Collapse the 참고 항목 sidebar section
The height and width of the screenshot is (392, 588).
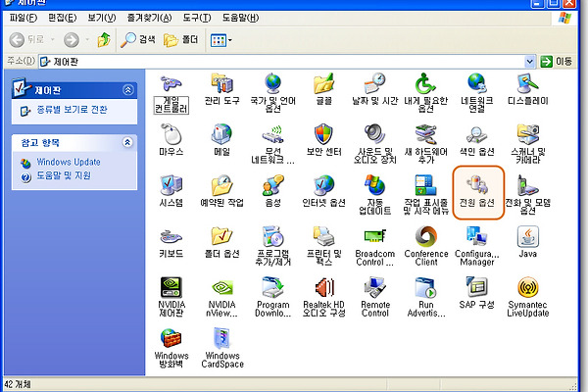point(126,143)
